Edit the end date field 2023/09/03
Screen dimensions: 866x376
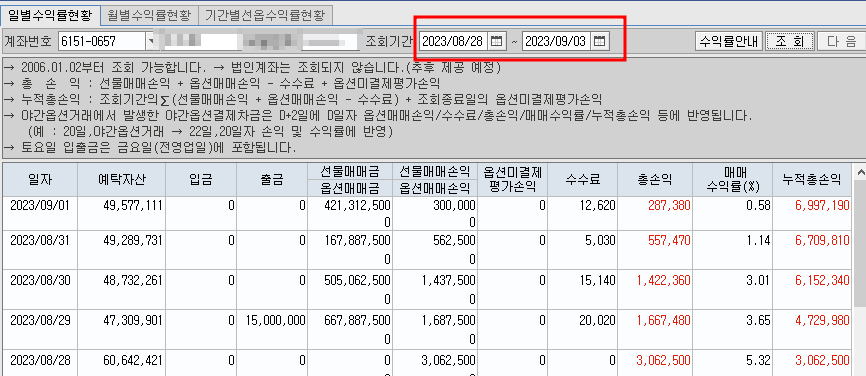pos(557,41)
